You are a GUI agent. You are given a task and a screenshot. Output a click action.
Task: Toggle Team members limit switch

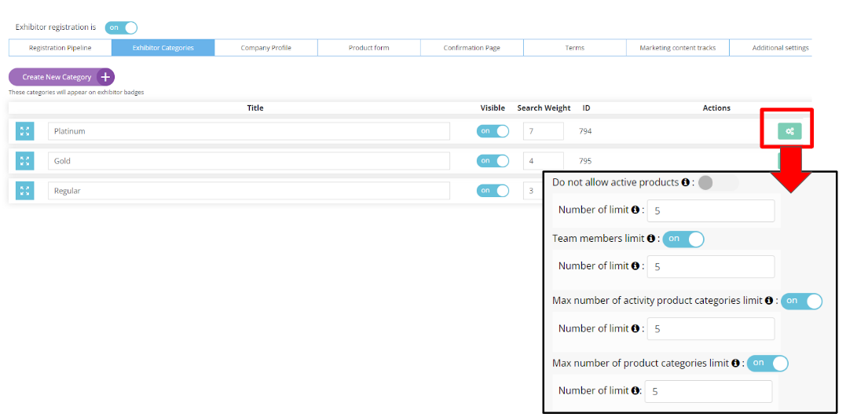[x=683, y=239]
